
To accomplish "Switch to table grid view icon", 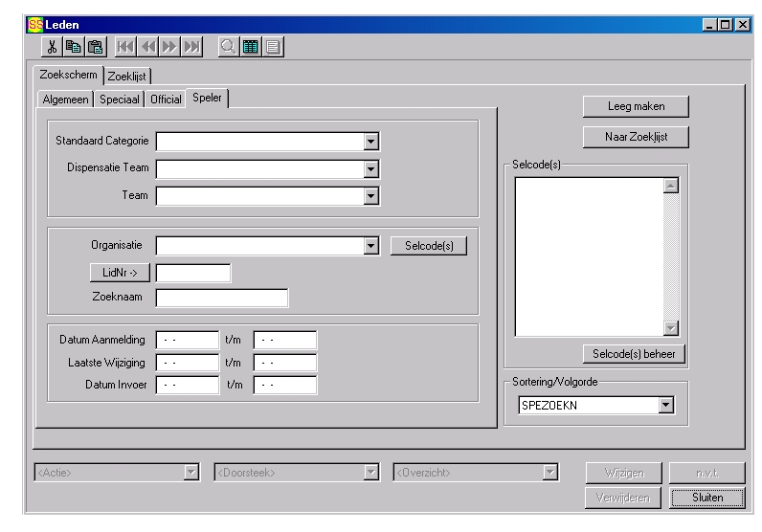I will [250, 45].
